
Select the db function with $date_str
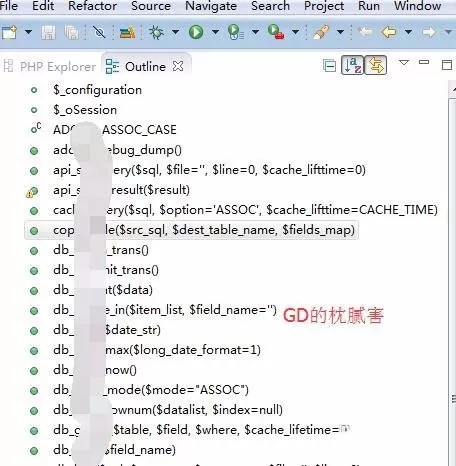pyautogui.click(x=107, y=330)
